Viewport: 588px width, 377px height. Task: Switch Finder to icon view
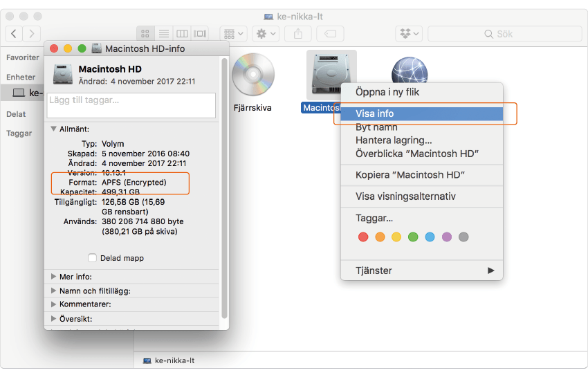click(x=145, y=33)
